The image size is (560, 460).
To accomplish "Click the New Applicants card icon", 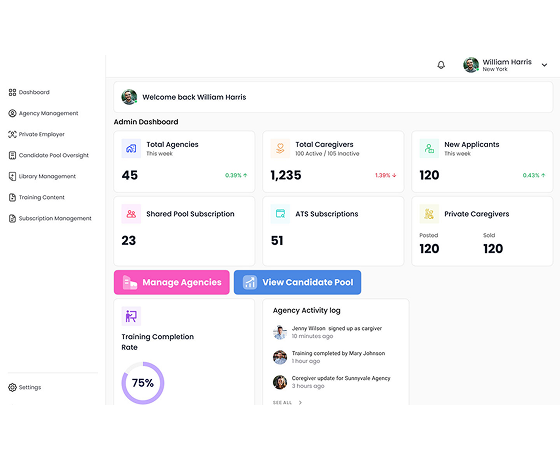I will 429,148.
